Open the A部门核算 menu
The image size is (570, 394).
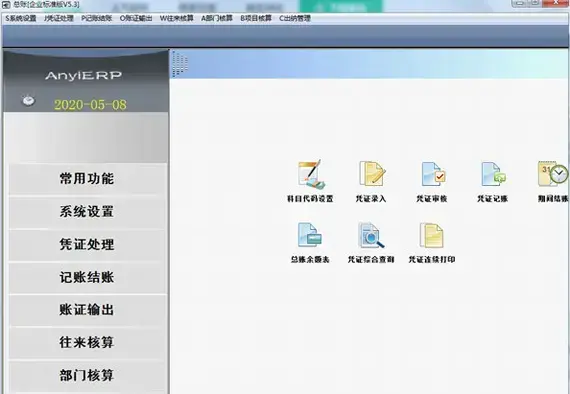point(217,18)
